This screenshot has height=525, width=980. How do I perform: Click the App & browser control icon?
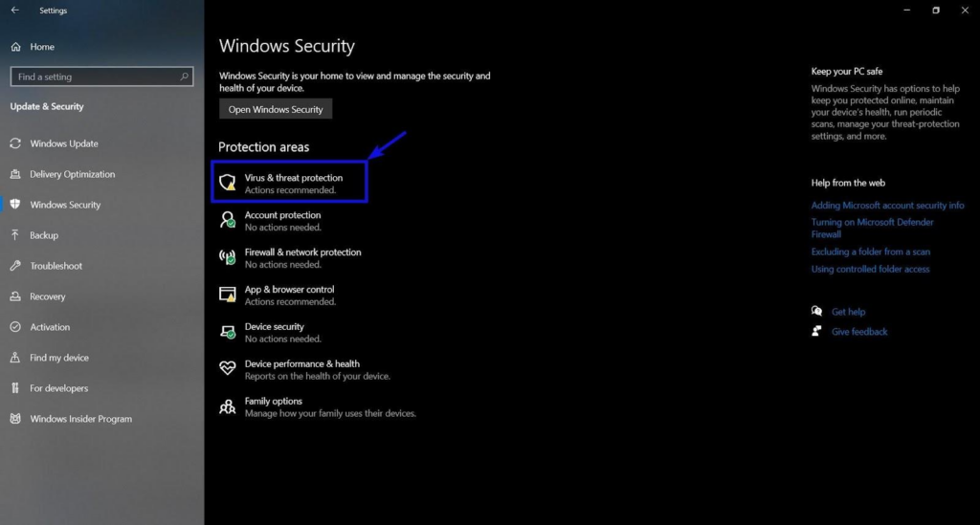[228, 295]
